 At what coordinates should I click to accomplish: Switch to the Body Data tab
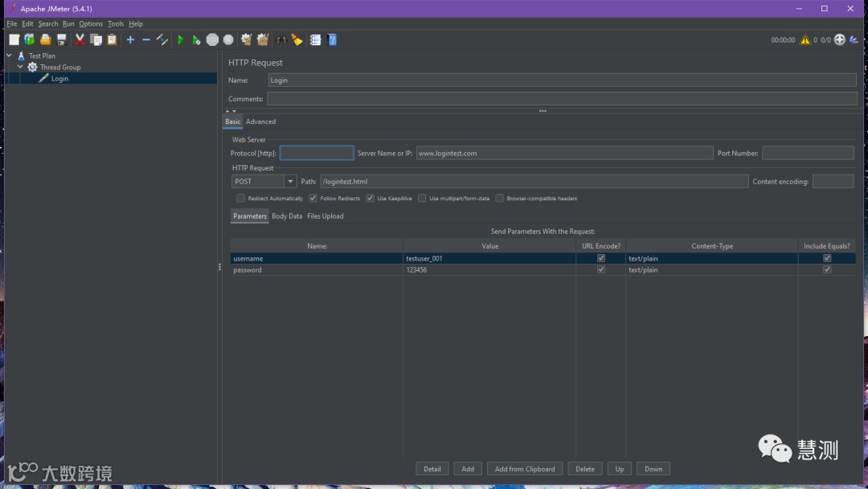pyautogui.click(x=287, y=216)
